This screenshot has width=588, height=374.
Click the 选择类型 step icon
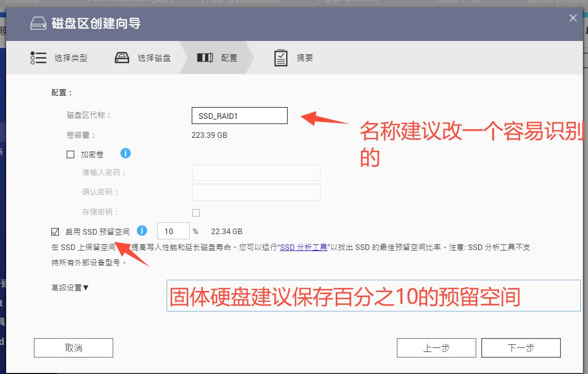click(38, 57)
